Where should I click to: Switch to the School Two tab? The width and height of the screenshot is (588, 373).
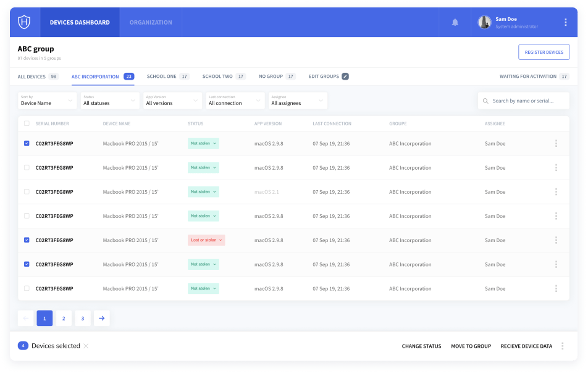tap(224, 77)
